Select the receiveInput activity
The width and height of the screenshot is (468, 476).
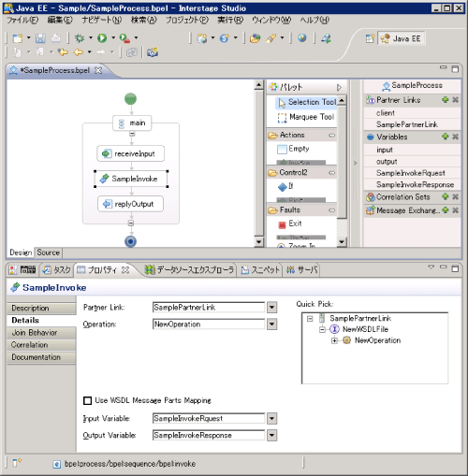point(131,153)
